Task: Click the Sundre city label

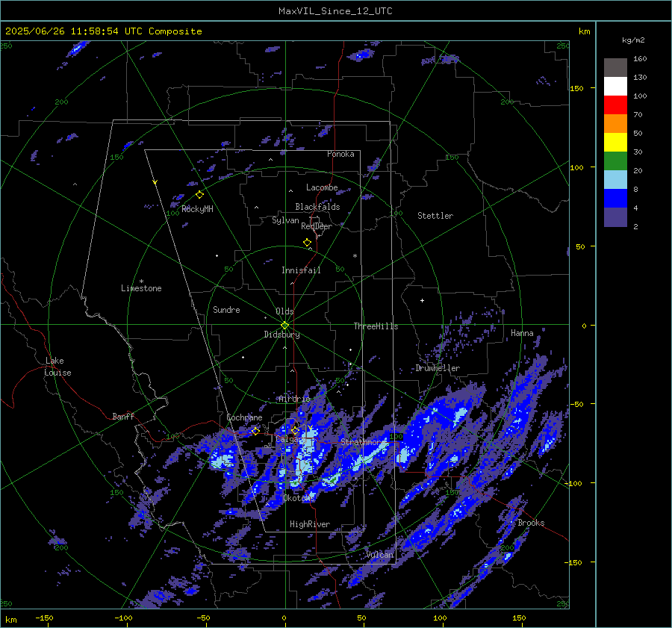Action: pyautogui.click(x=226, y=309)
